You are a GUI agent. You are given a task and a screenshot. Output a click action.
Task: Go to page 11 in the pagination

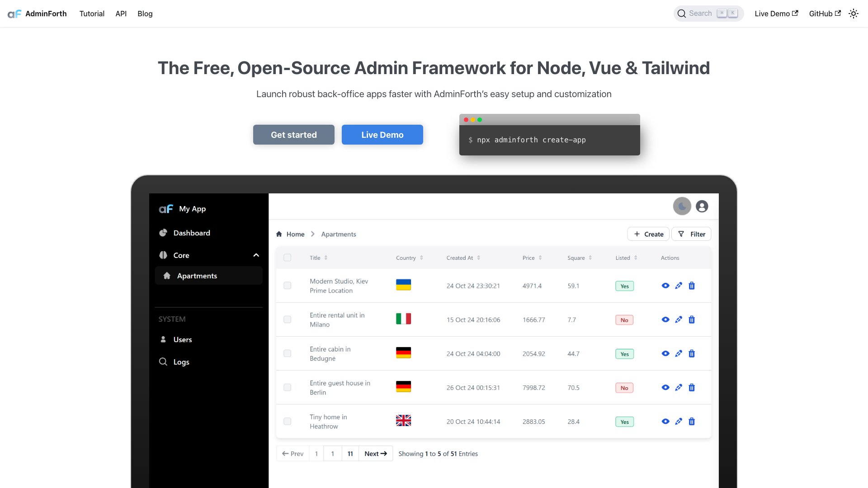tap(350, 453)
